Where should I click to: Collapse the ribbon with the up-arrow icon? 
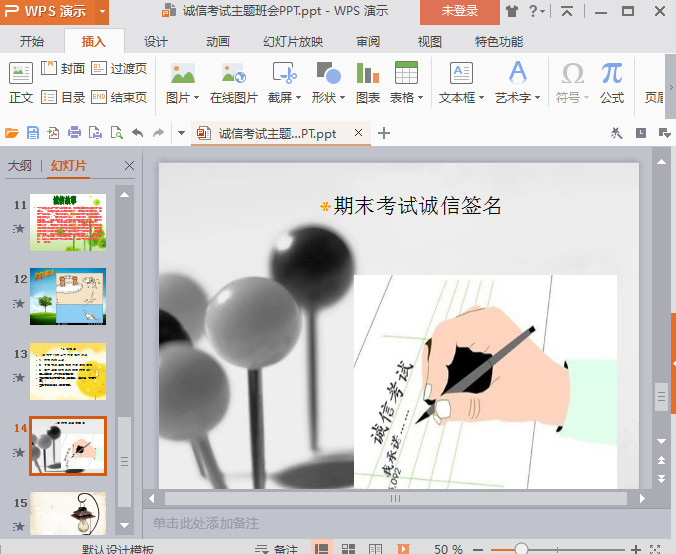[567, 12]
